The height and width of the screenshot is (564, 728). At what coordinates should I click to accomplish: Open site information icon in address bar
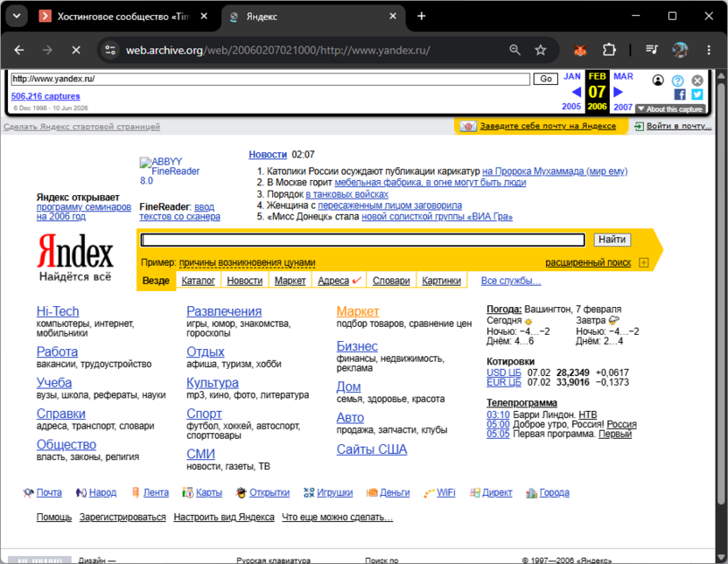click(x=110, y=50)
